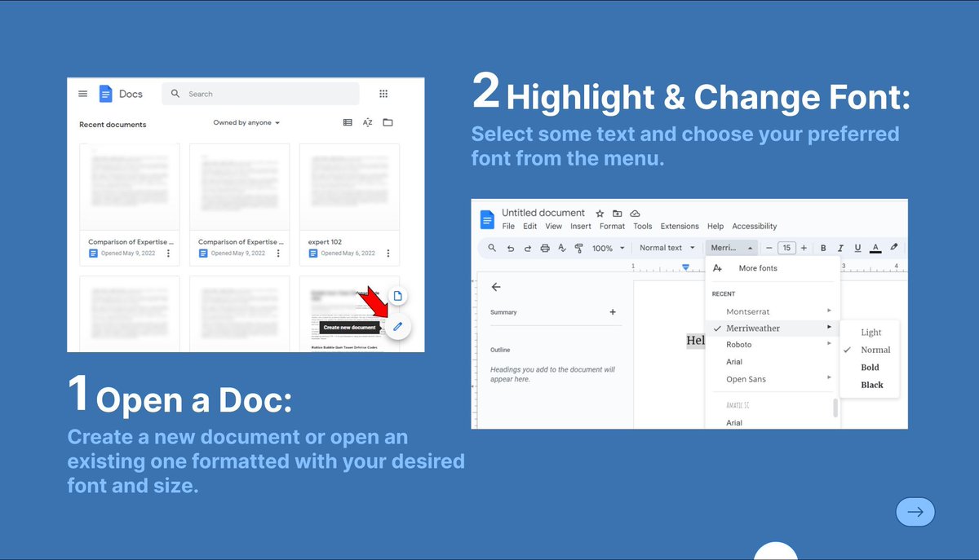Viewport: 979px width, 560px height.
Task: Open the more-options menu for expert 102
Action: click(388, 254)
